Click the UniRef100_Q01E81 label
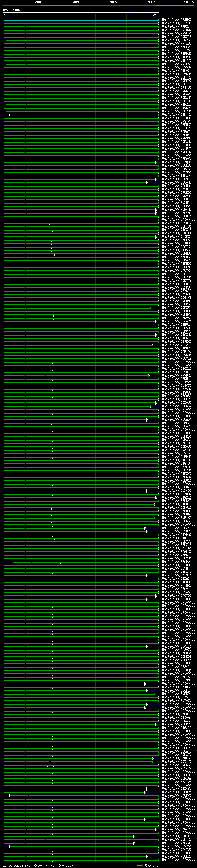This screenshot has width=197, height=868. tap(177, 64)
